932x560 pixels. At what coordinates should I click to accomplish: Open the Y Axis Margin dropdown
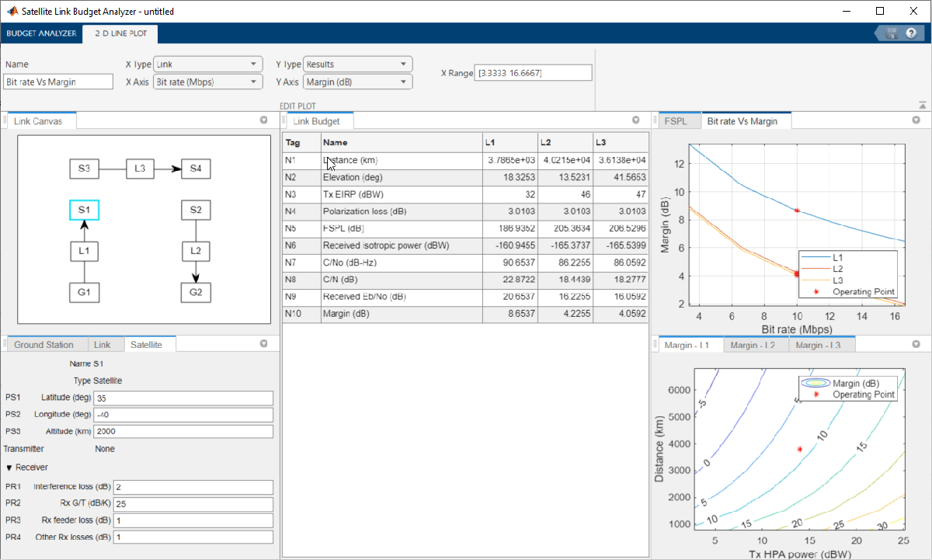point(357,82)
